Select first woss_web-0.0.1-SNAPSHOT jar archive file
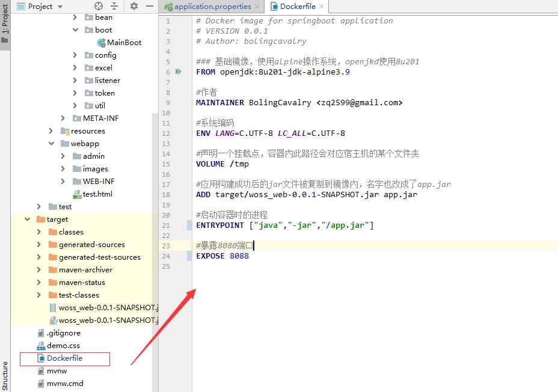Image resolution: width=558 pixels, height=392 pixels. (108, 308)
